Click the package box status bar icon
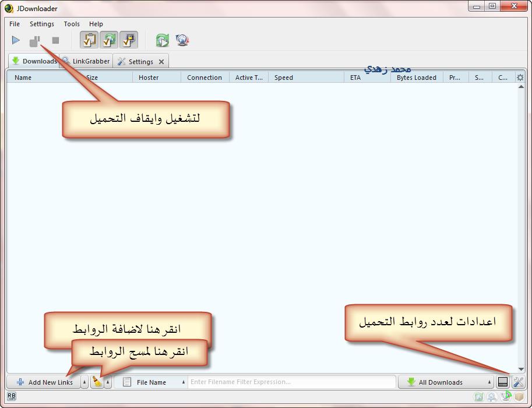This screenshot has height=408, width=532. point(519,396)
